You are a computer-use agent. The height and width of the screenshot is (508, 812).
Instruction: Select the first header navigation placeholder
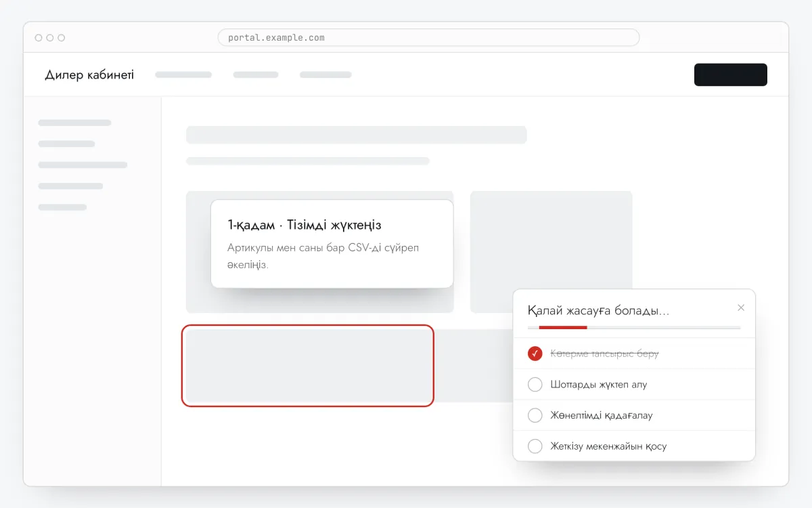(183, 75)
